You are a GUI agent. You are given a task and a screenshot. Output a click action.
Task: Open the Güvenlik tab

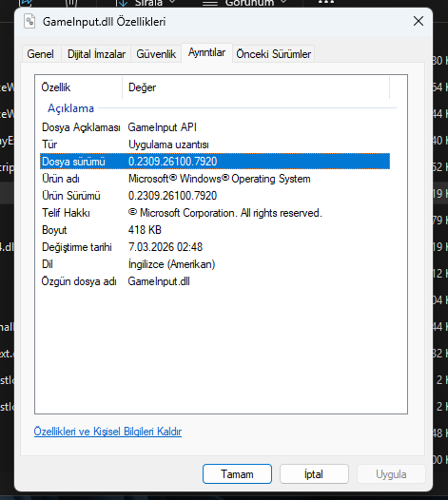[x=156, y=54]
